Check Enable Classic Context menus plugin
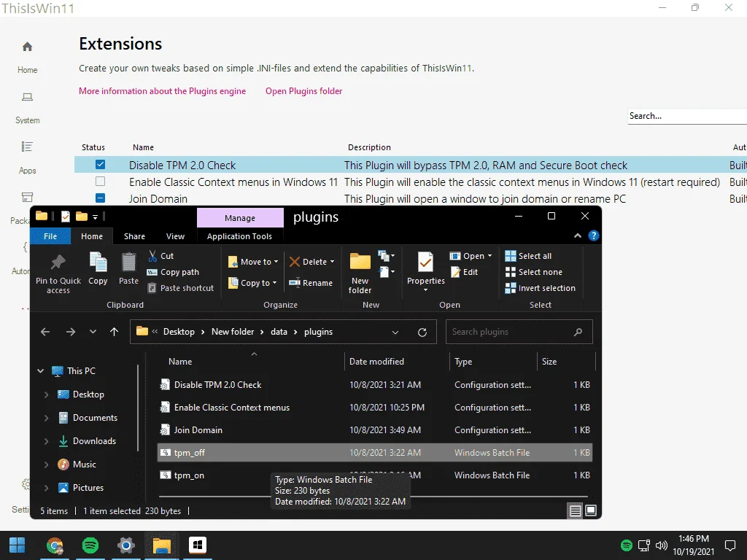This screenshot has height=560, width=747. click(x=100, y=182)
